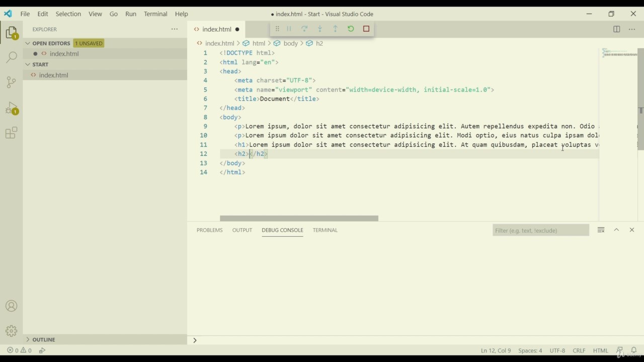
Task: Stop debugging with the red square
Action: (366, 29)
